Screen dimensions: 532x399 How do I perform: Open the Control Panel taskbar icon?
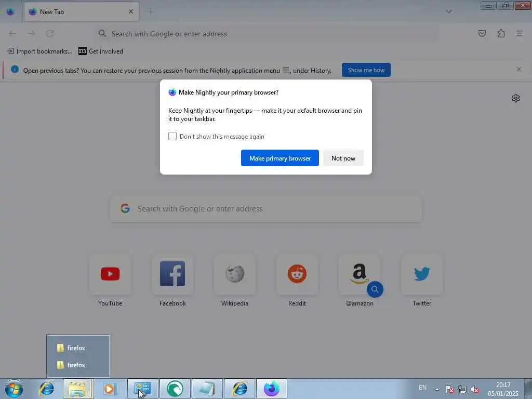(142, 389)
